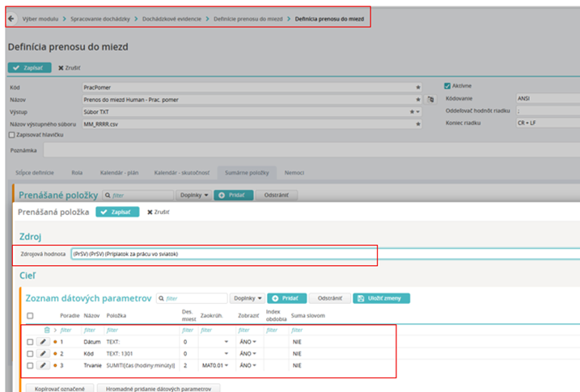This screenshot has height=392, width=580.
Task: Toggle the Aktívne checkbox
Action: tap(447, 86)
